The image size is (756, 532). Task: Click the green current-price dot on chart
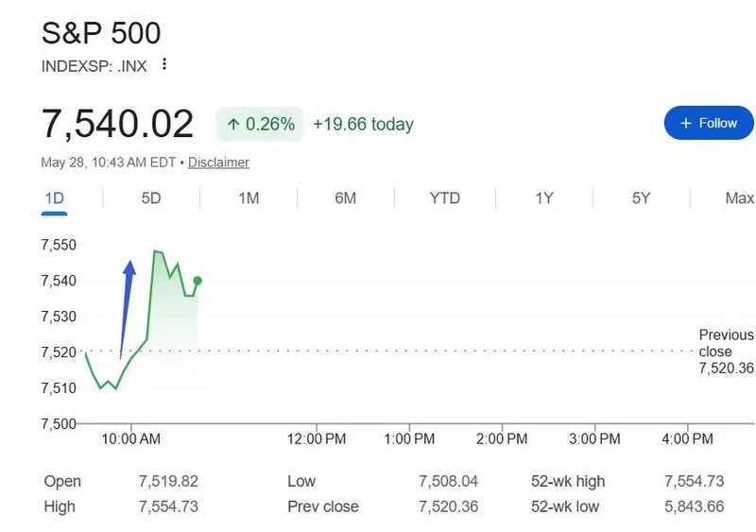click(198, 281)
